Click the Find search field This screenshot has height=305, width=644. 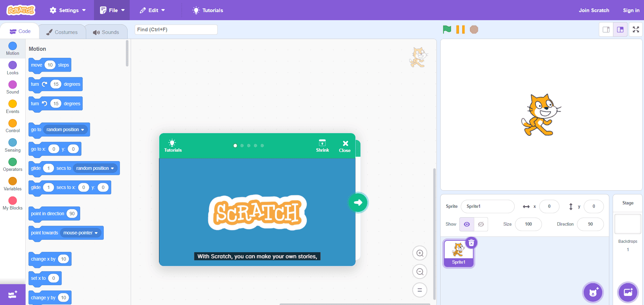(x=175, y=30)
